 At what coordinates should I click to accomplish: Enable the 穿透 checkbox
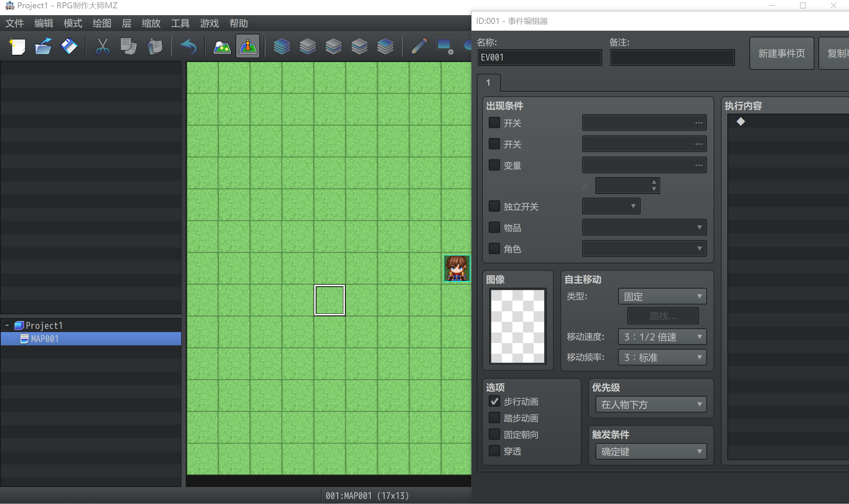tap(494, 451)
